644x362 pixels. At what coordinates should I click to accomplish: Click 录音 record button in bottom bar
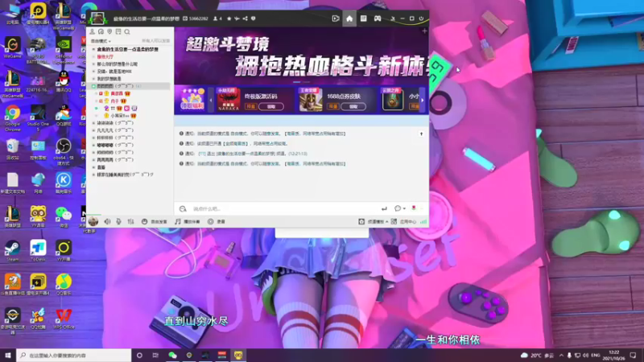(x=217, y=222)
